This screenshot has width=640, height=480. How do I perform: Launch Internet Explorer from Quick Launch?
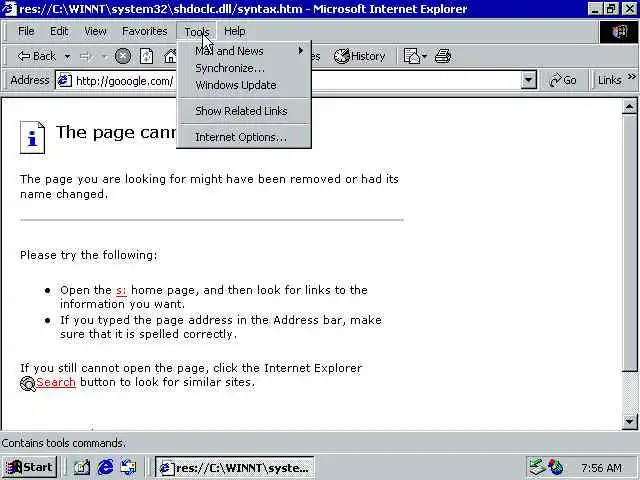click(105, 467)
